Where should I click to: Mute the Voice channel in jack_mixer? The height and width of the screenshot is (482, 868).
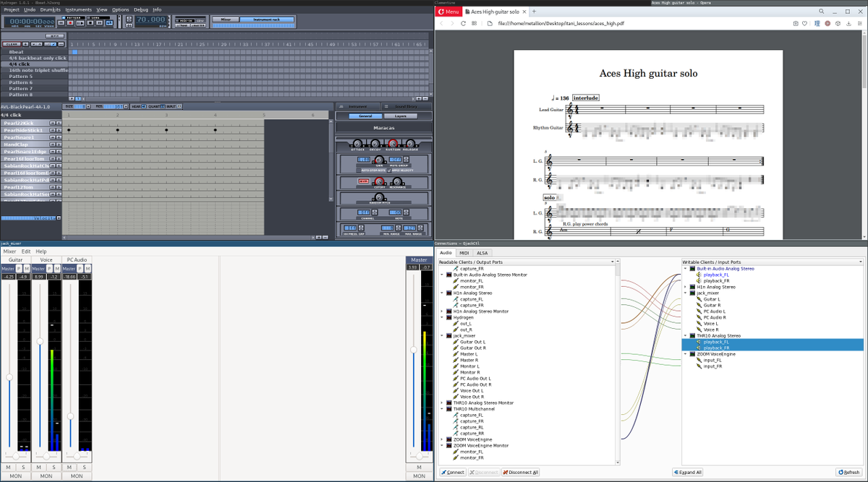(x=38, y=468)
